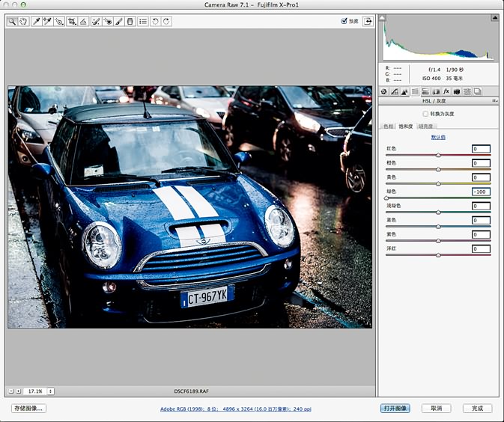Open the Lens Corrections panel tab
Image resolution: width=504 pixels, height=422 pixels.
[x=436, y=92]
